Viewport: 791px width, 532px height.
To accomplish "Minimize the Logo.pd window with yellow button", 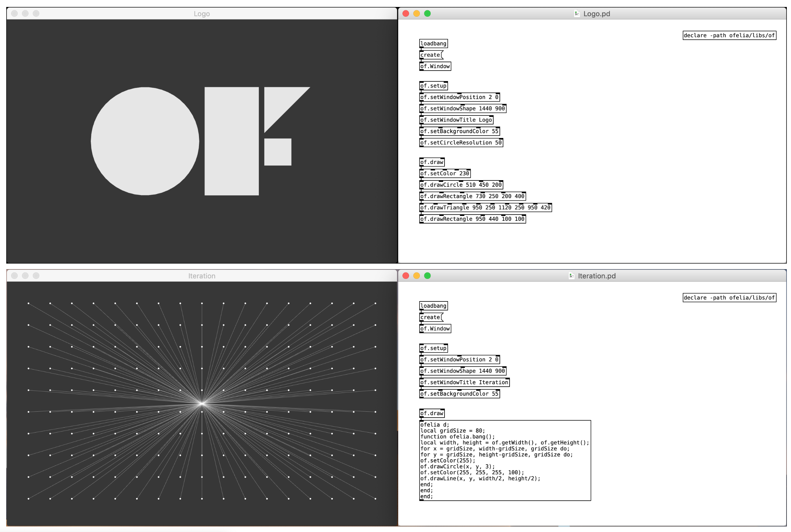I will [x=416, y=14].
